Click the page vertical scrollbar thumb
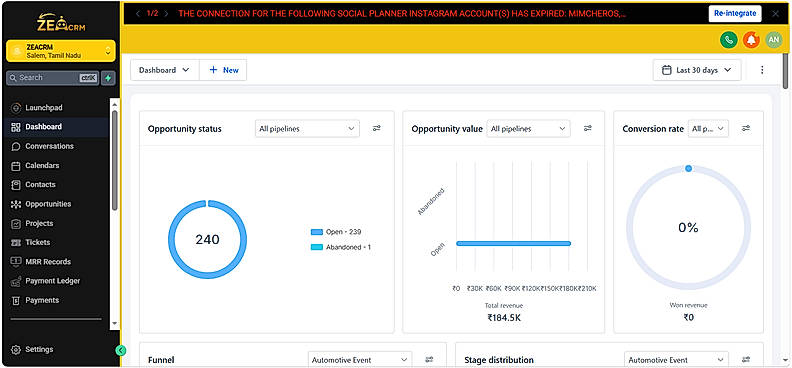Image resolution: width=792 pixels, height=368 pixels. pos(785,71)
